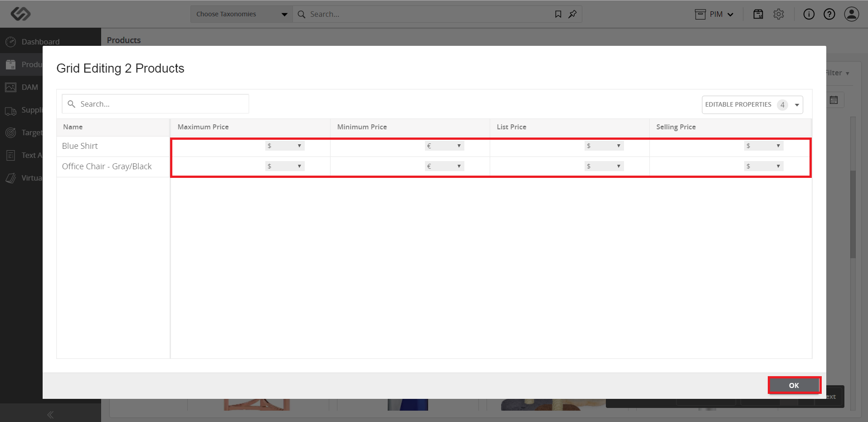Image resolution: width=868 pixels, height=422 pixels.
Task: Open Blue Shirt List Price currency dropdown
Action: (604, 146)
